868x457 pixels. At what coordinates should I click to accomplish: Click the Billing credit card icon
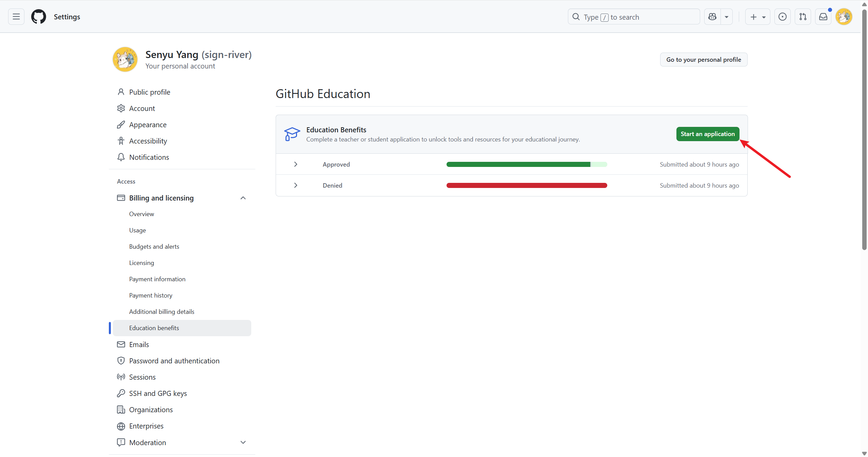121,198
